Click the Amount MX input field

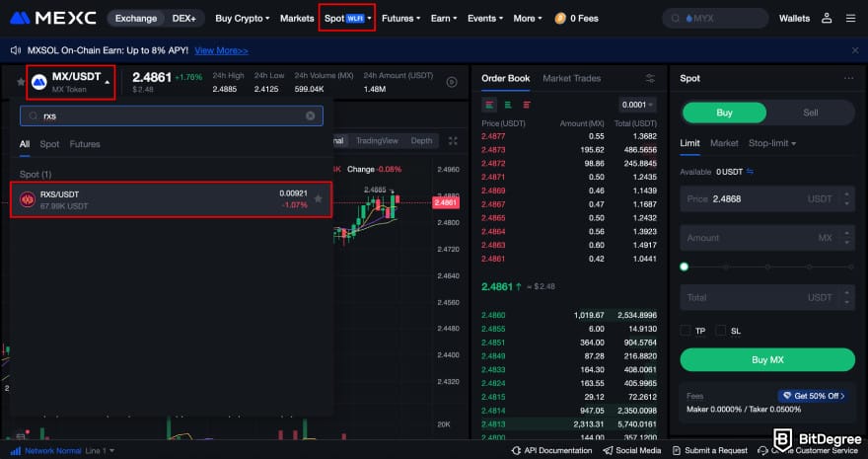(767, 238)
